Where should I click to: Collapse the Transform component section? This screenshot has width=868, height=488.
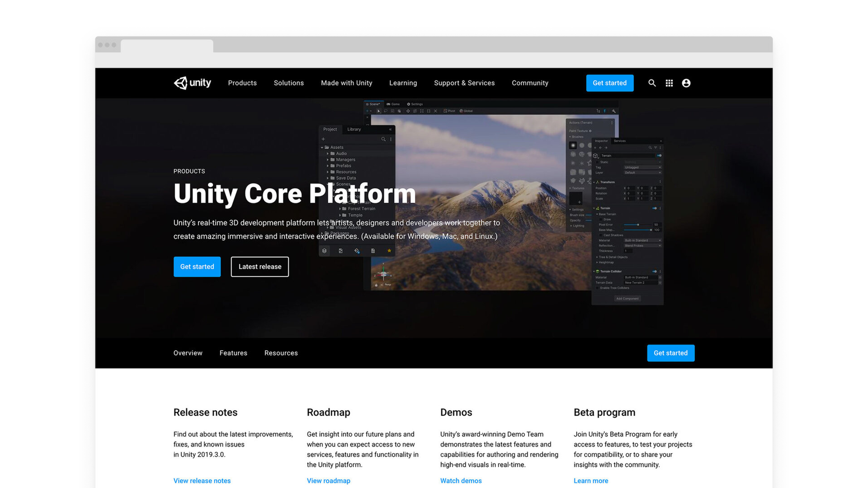point(594,182)
